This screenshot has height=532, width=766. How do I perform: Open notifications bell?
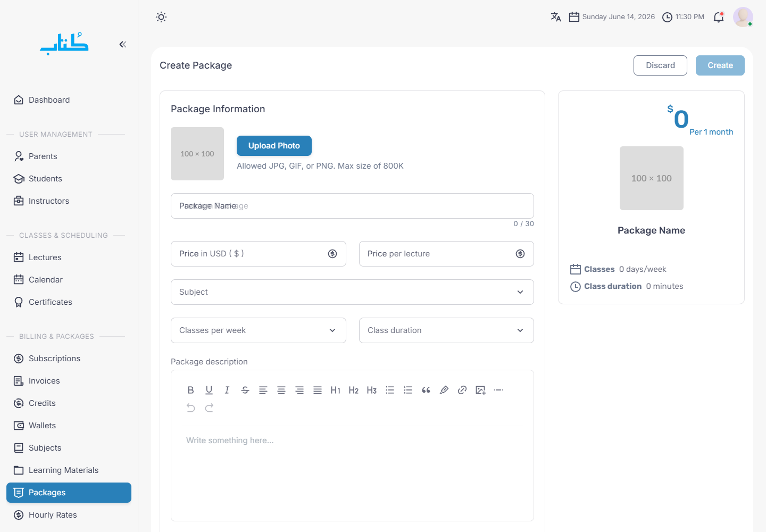pos(719,17)
